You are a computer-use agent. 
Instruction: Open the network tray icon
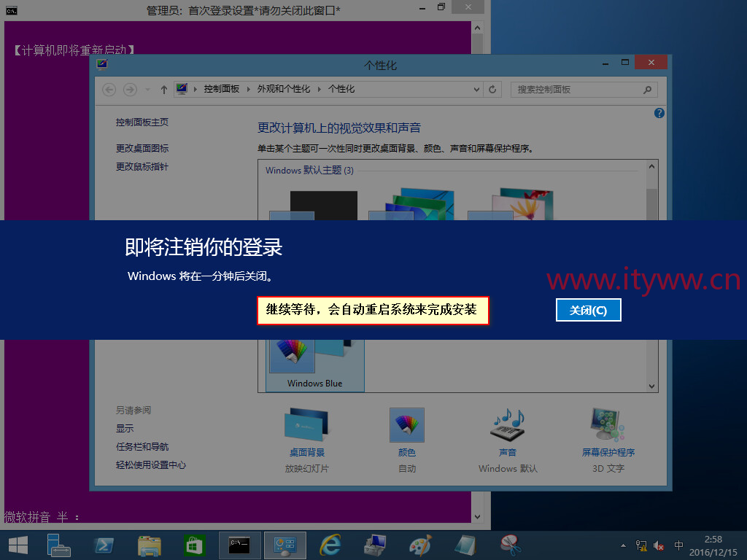pyautogui.click(x=641, y=545)
